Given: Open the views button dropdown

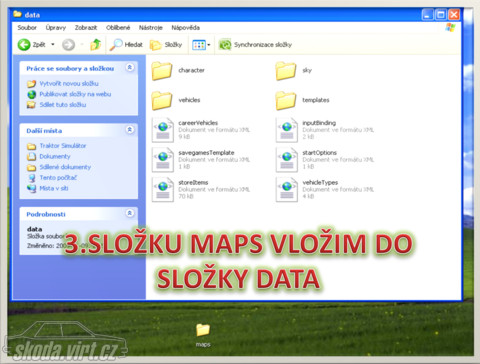Looking at the screenshot, I should pos(209,45).
